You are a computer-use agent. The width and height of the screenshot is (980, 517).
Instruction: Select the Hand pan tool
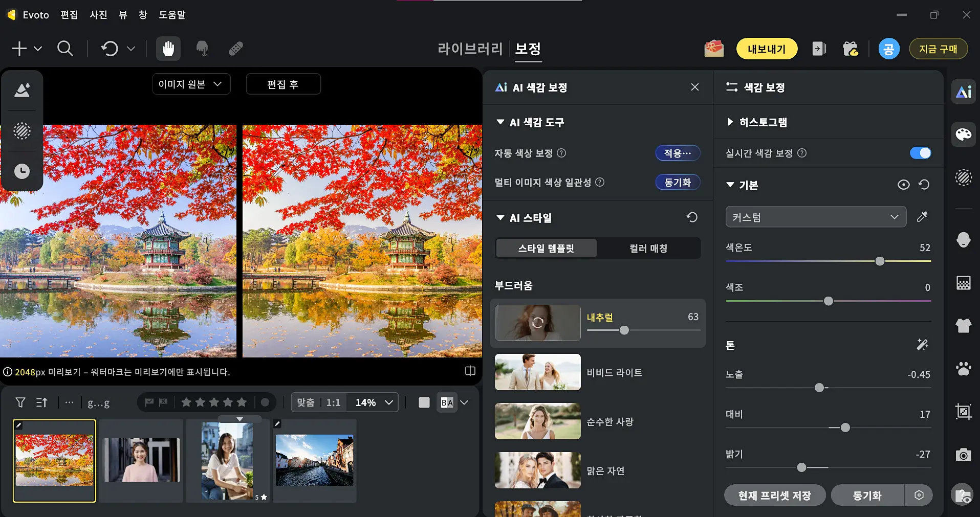tap(168, 49)
